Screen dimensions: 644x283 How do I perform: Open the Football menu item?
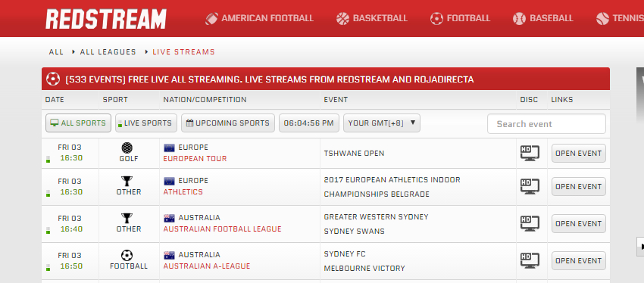pyautogui.click(x=460, y=18)
